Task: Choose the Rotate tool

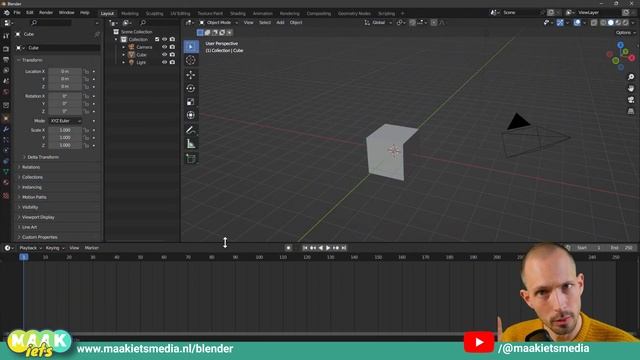Action: pyautogui.click(x=191, y=88)
